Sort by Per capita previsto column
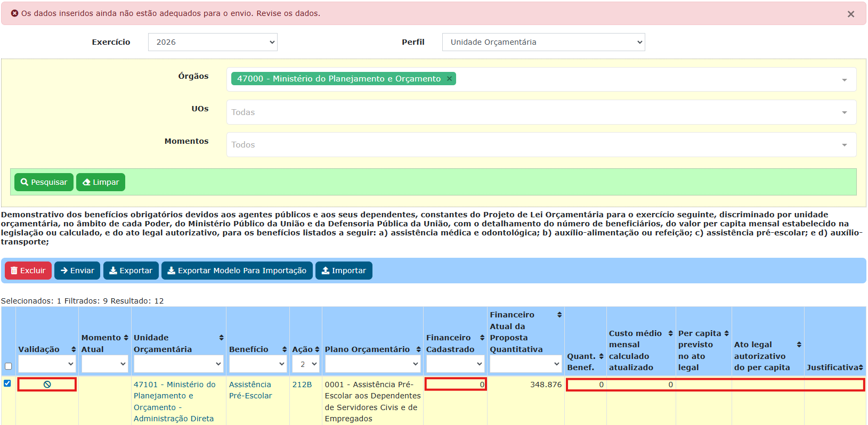 pyautogui.click(x=726, y=333)
